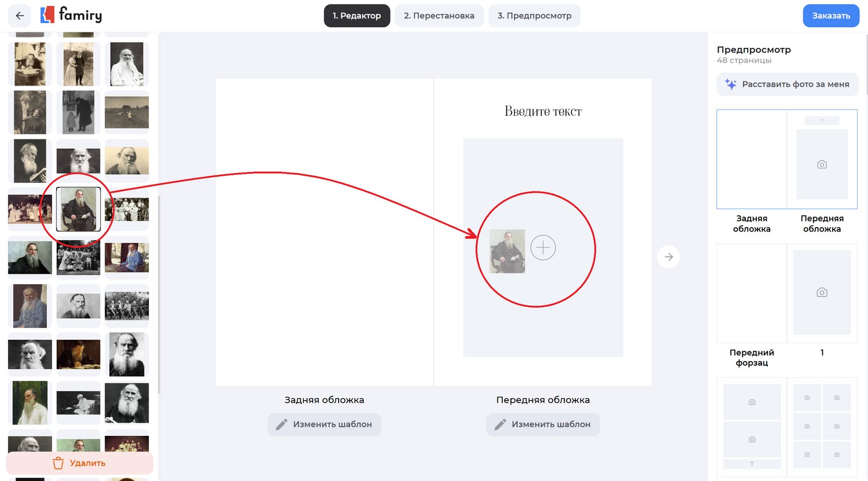Open the 1. Редактор tab

pos(356,16)
